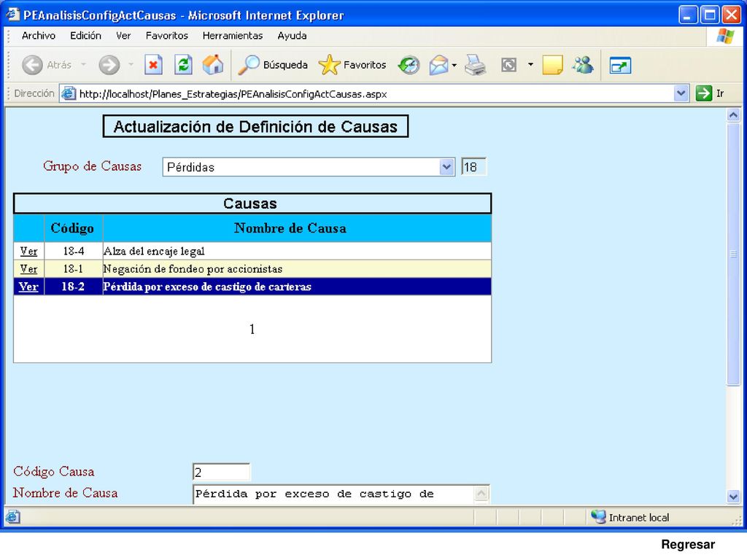Click the IE icon in title bar
The image size is (747, 560).
tap(13, 15)
